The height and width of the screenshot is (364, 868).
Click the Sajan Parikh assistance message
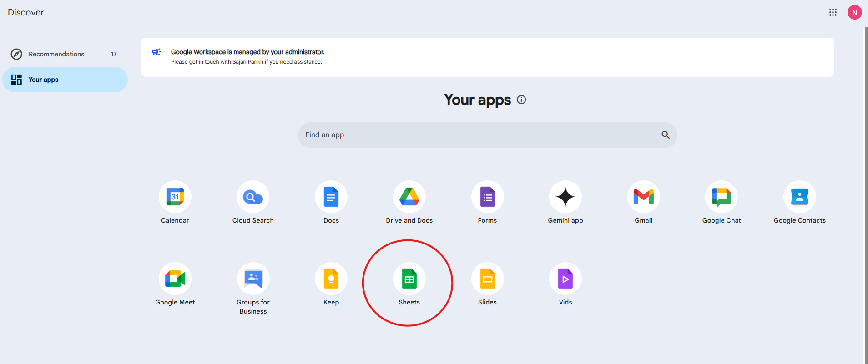pyautogui.click(x=247, y=62)
